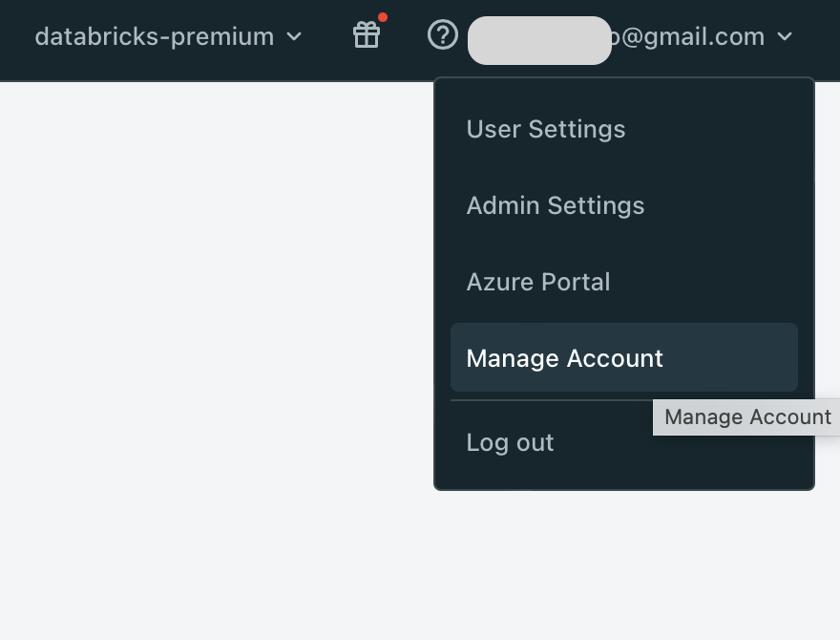Log out of Databricks
Image resolution: width=840 pixels, height=640 pixels.
(x=510, y=442)
